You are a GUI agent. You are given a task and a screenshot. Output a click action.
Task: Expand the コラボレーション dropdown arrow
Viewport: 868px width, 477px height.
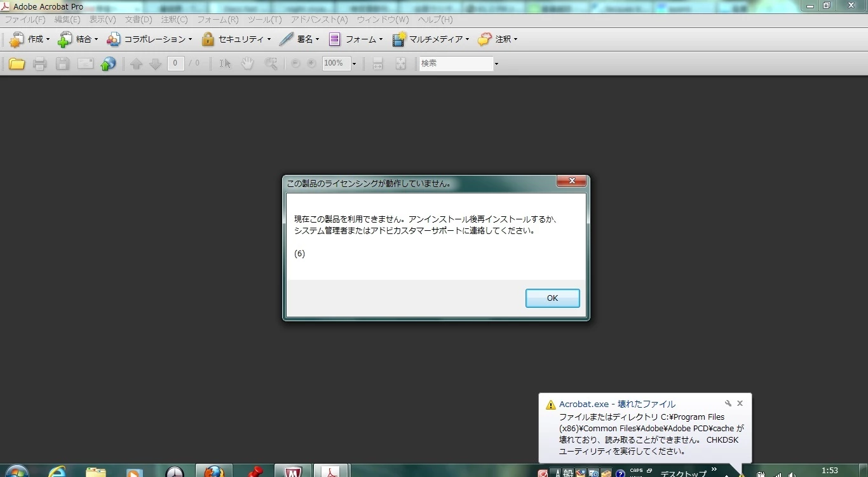click(x=190, y=39)
